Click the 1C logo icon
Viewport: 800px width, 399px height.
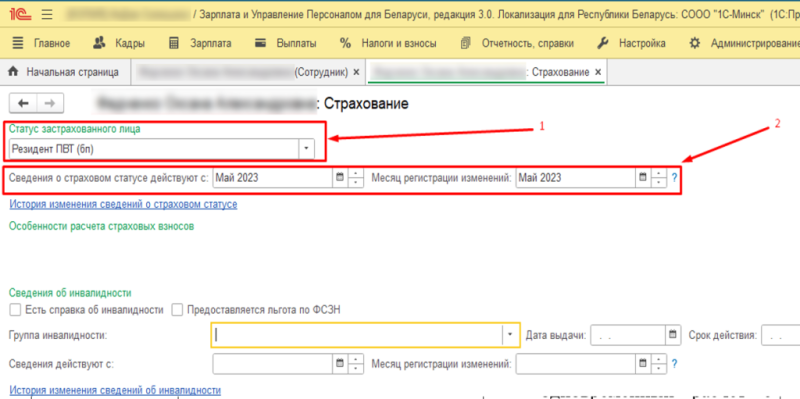coord(20,15)
